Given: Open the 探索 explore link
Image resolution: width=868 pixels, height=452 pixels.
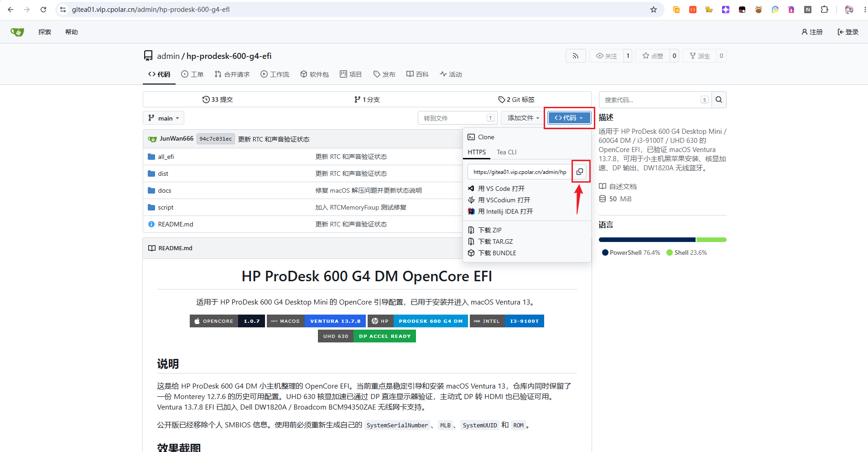Looking at the screenshot, I should coord(45,32).
